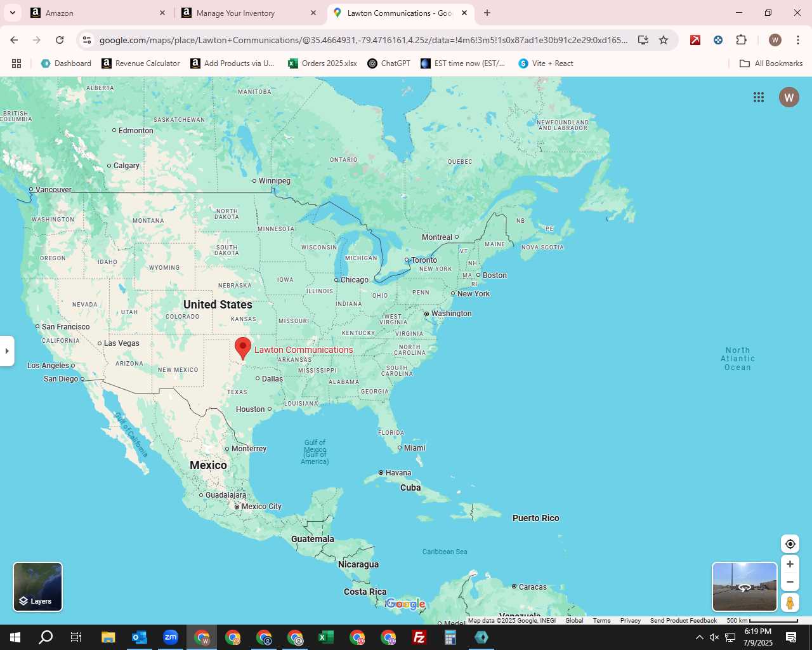Image resolution: width=812 pixels, height=650 pixels.
Task: Open the red arrow extension icon
Action: [695, 40]
